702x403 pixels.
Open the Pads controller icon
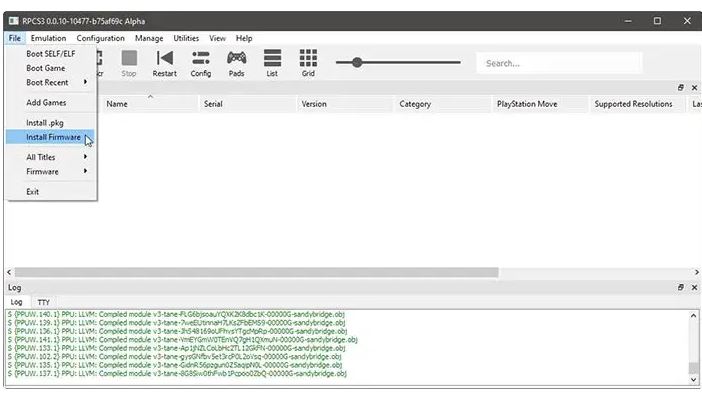(x=236, y=63)
